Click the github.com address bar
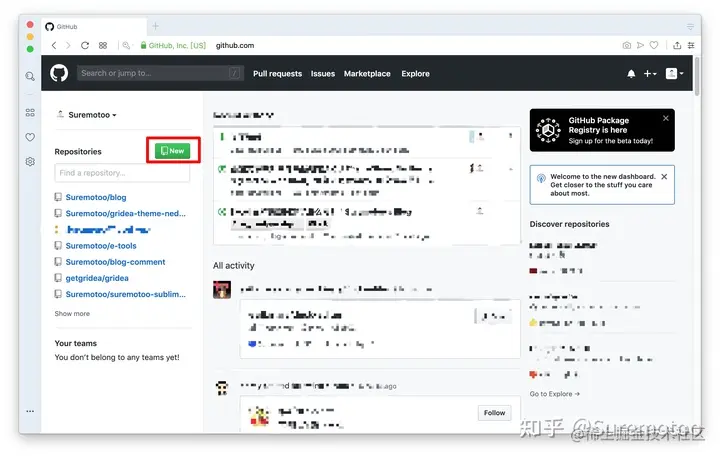This screenshot has height=457, width=720. pos(235,45)
